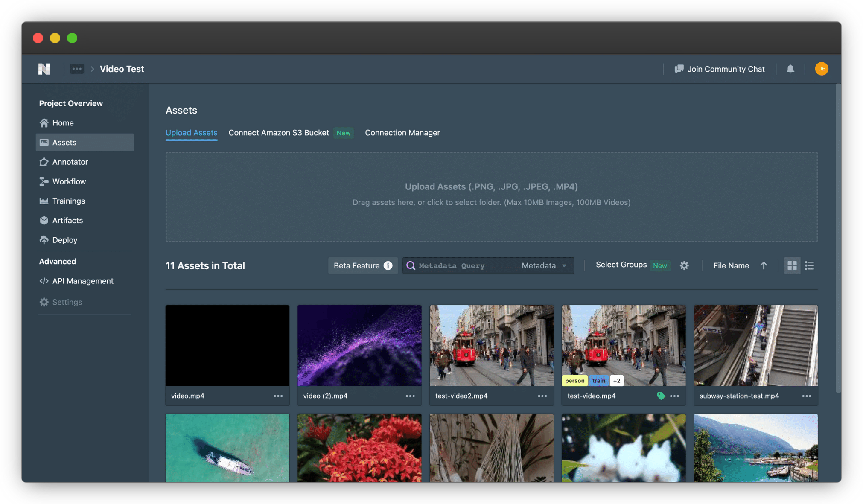Image resolution: width=863 pixels, height=504 pixels.
Task: Select the Artifacts icon
Action: pyautogui.click(x=44, y=220)
